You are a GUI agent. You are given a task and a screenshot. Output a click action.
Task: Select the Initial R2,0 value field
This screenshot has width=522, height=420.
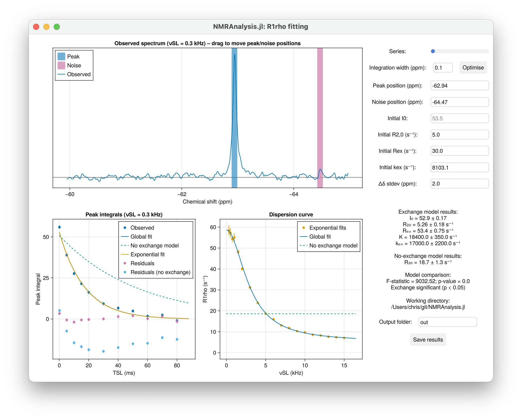pos(459,134)
